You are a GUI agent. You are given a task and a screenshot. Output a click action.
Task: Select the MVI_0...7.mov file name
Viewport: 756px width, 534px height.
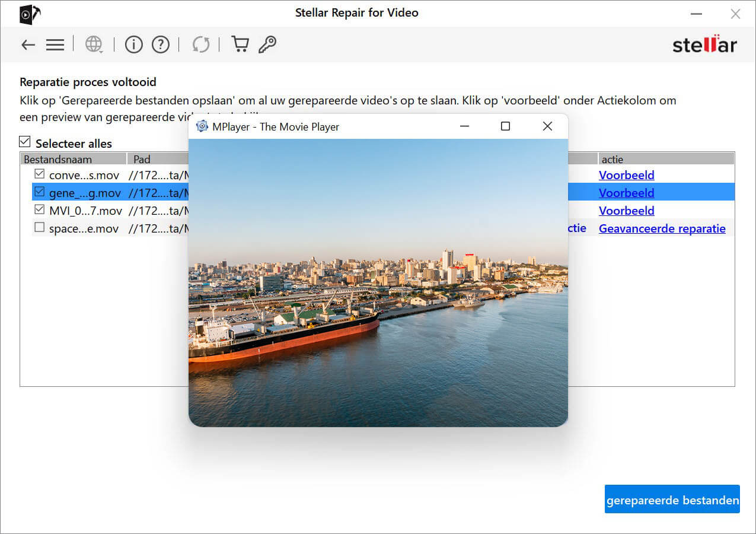point(86,211)
